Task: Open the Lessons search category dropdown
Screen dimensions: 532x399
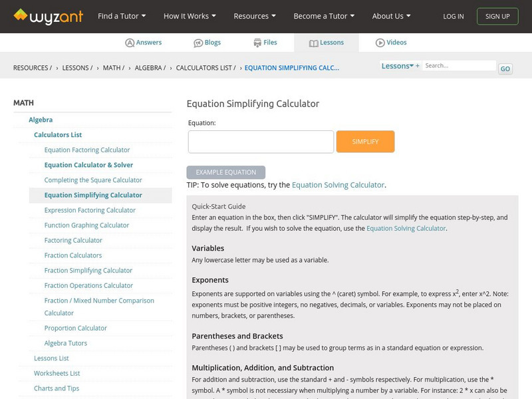Action: pos(398,66)
